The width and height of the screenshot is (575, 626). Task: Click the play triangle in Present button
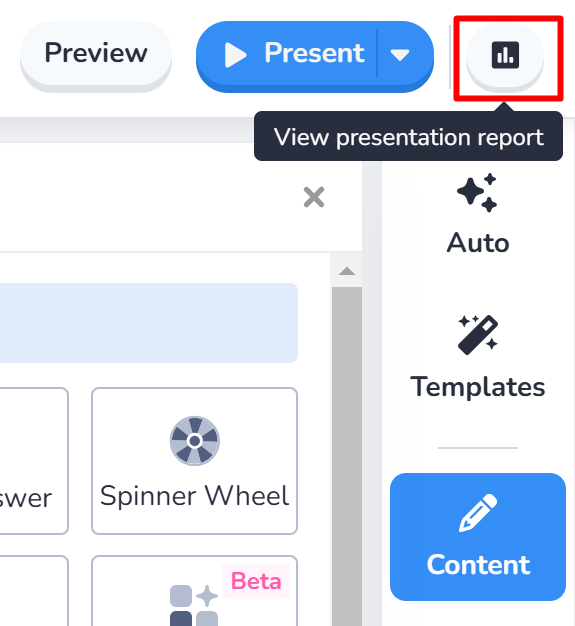click(236, 55)
